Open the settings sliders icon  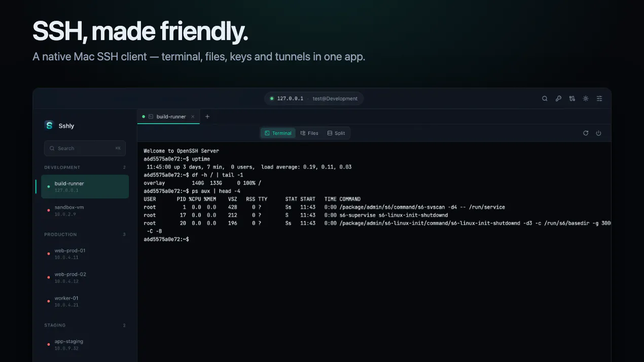coord(599,99)
